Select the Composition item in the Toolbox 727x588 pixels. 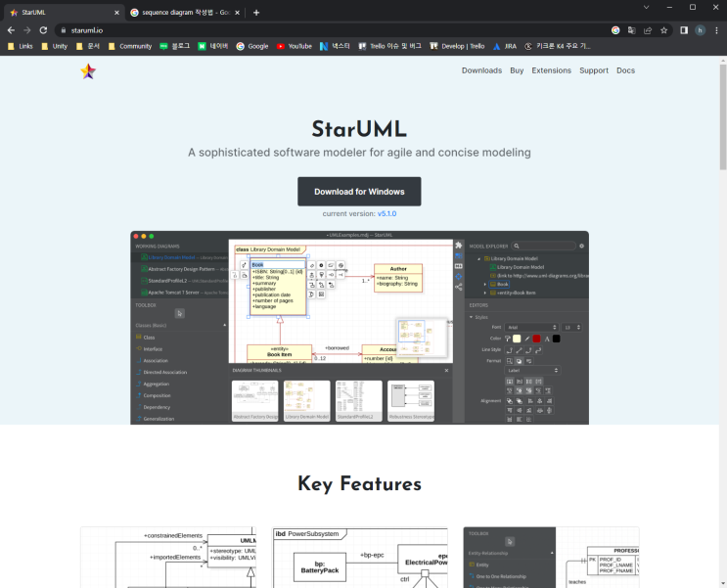point(154,395)
